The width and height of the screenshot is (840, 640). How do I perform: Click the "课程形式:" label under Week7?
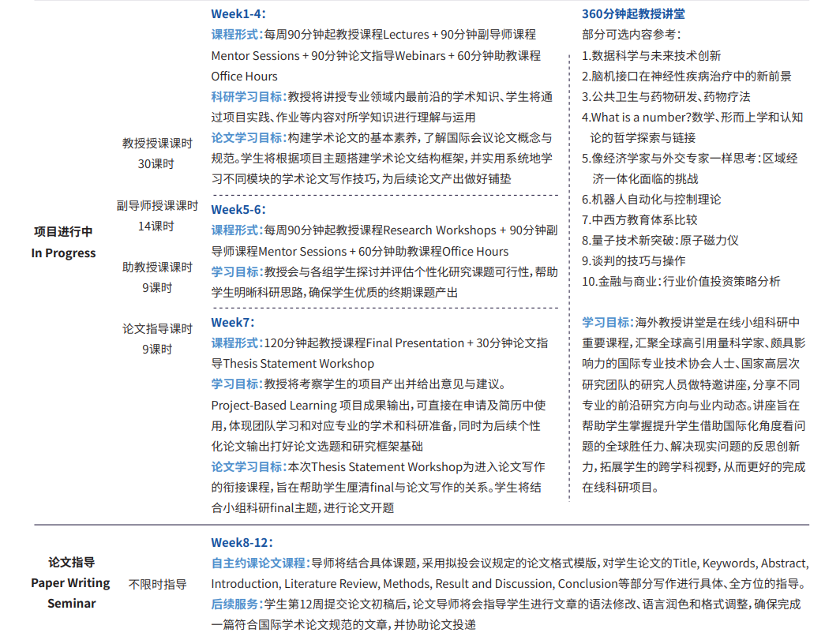click(237, 342)
